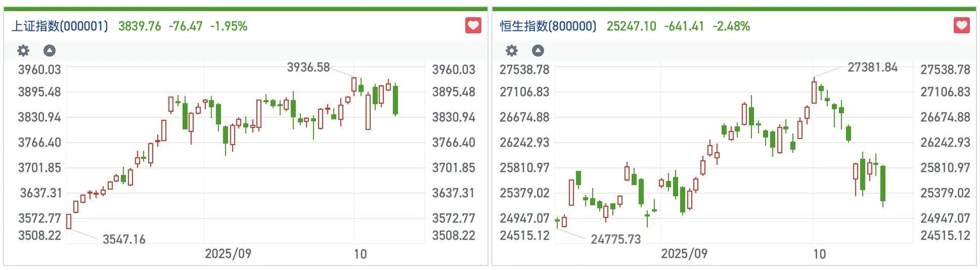980x270 pixels.
Task: Click the -1.95% change percentage
Action: coord(229,26)
